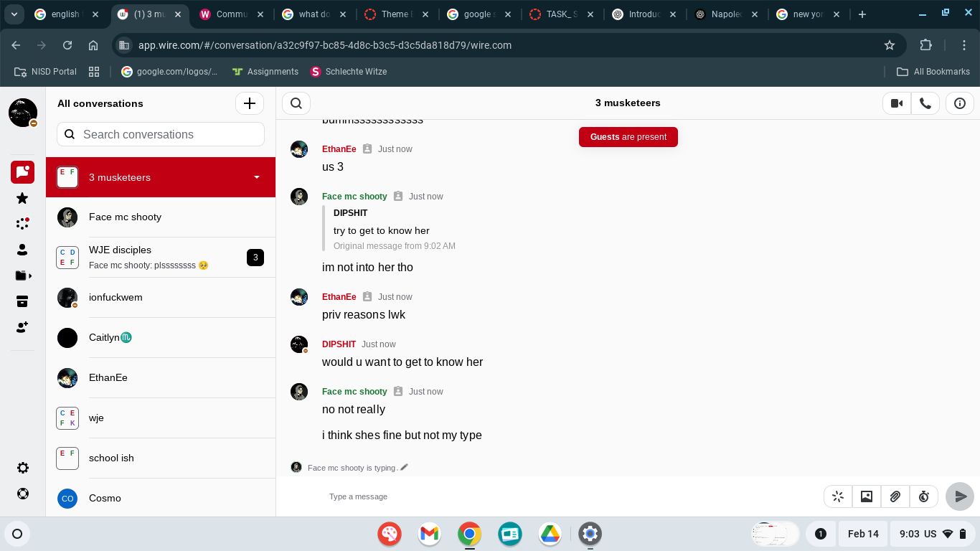Start an audio call with the phone icon
Image resolution: width=980 pixels, height=551 pixels.
[x=925, y=103]
